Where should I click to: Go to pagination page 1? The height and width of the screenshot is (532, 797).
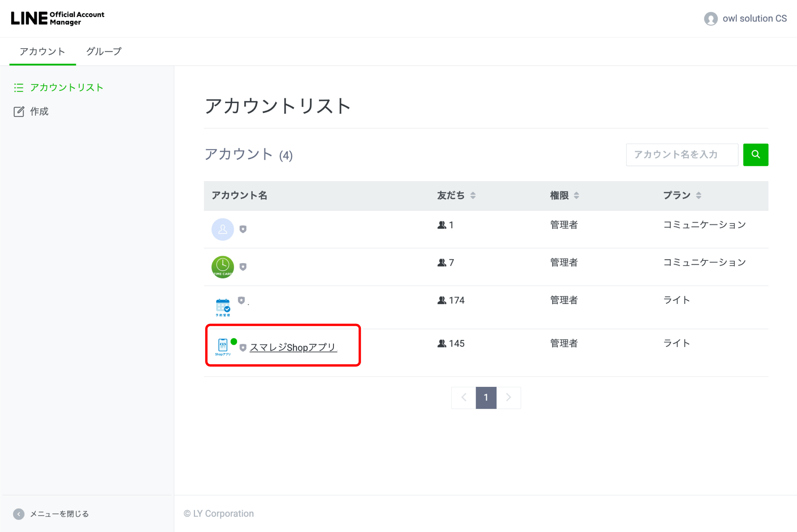tap(486, 397)
